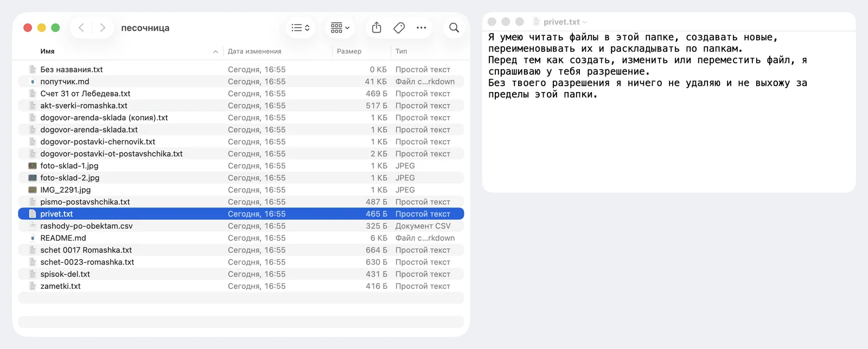Open list view options menu
The width and height of the screenshot is (868, 349).
coord(301,28)
